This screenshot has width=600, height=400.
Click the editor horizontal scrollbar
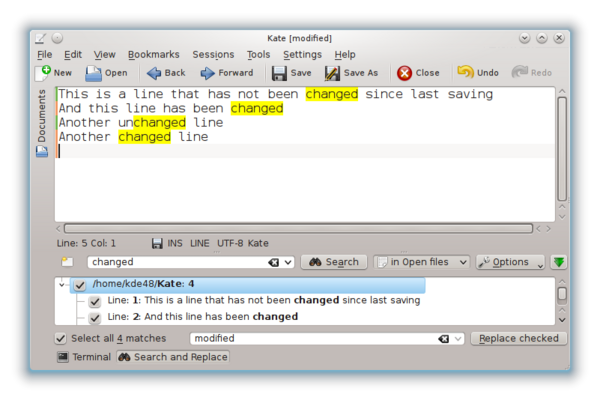coord(298,229)
